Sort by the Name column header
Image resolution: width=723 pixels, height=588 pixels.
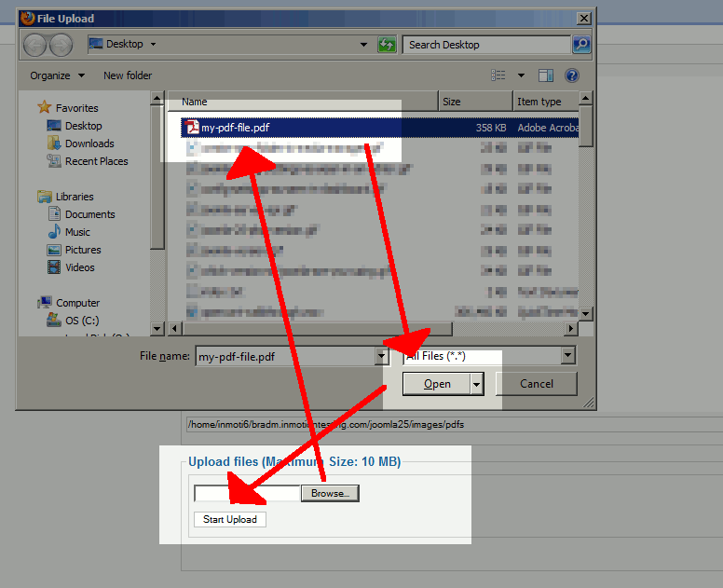[x=303, y=102]
